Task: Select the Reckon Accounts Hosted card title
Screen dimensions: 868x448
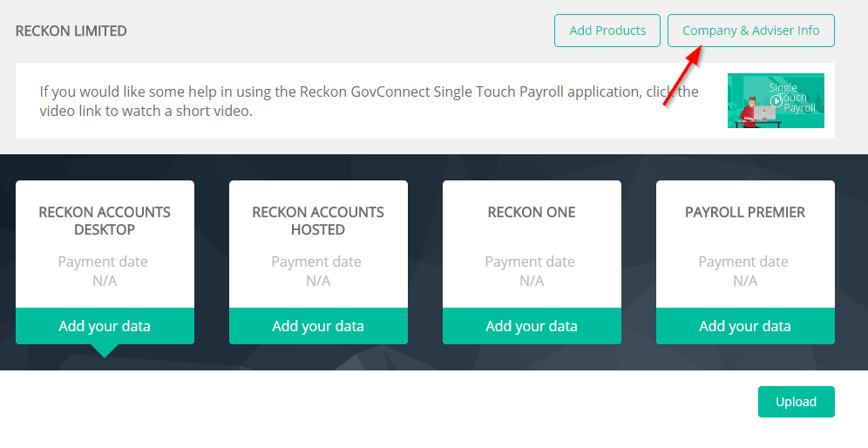Action: tap(318, 221)
